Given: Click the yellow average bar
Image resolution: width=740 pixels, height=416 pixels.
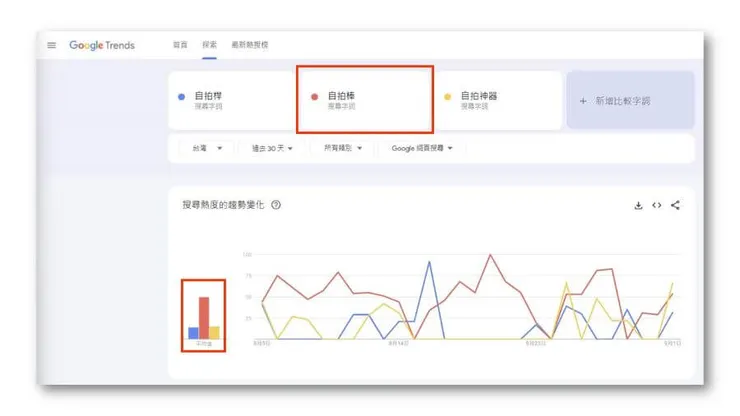Looking at the screenshot, I should [214, 332].
